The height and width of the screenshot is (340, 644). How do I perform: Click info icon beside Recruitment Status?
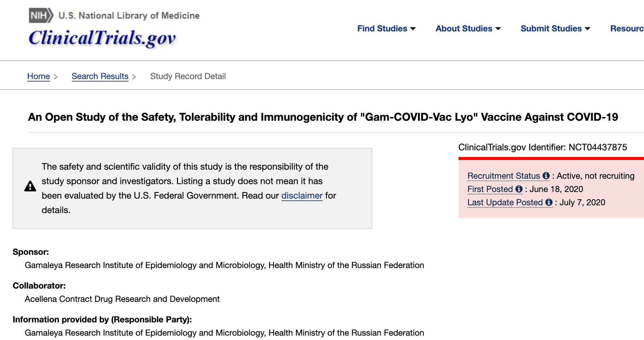[x=546, y=176]
